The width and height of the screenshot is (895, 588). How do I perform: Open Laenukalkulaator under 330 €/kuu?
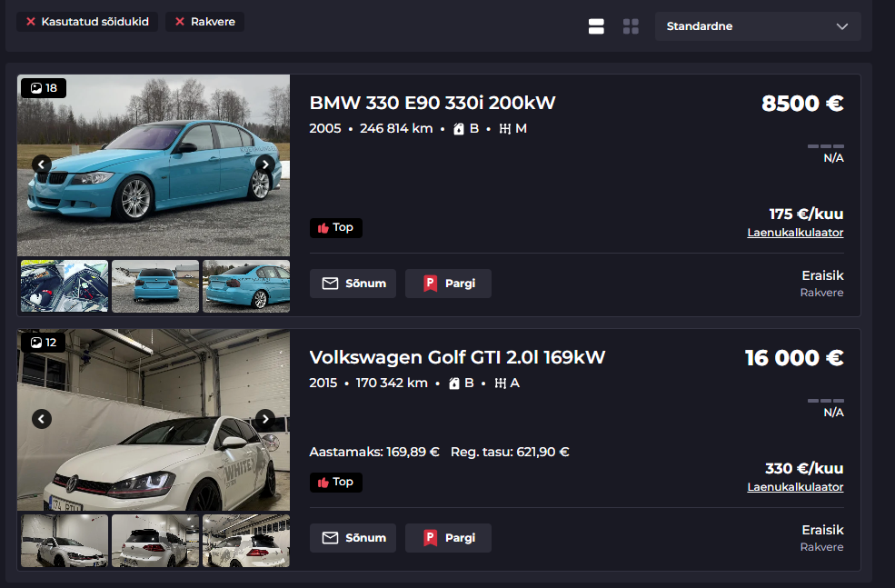[795, 487]
